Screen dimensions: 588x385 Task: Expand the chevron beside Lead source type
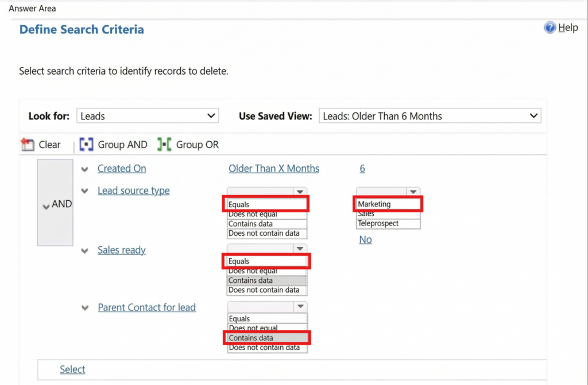85,191
